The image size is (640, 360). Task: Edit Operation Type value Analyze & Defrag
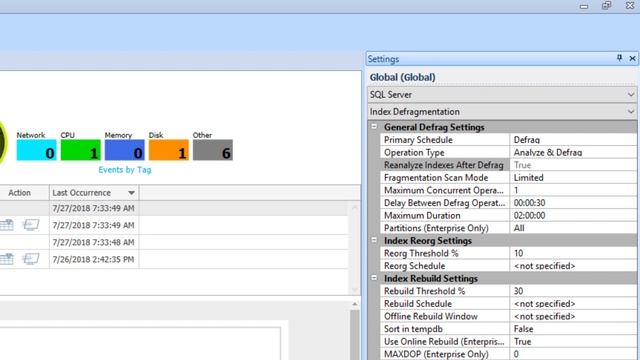tap(573, 152)
